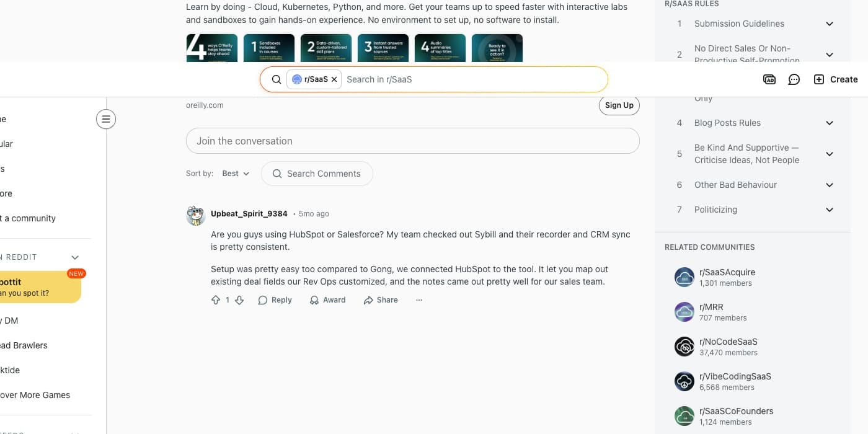The width and height of the screenshot is (868, 434).
Task: Open the Brawlers game in sidebar
Action: coord(24,345)
